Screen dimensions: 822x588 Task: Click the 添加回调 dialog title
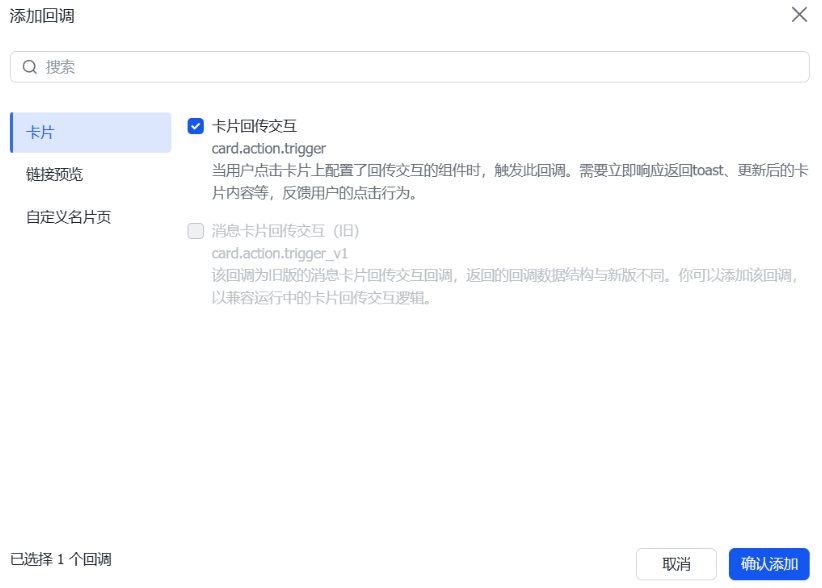pyautogui.click(x=42, y=16)
